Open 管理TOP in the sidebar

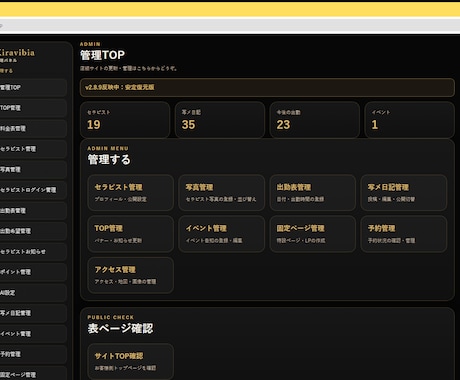(x=33, y=88)
